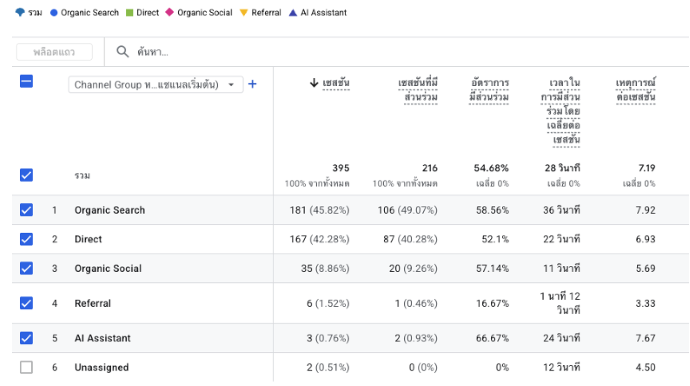Click the AI Assistant legend label
Viewport: 690px width, 386px height.
(323, 13)
